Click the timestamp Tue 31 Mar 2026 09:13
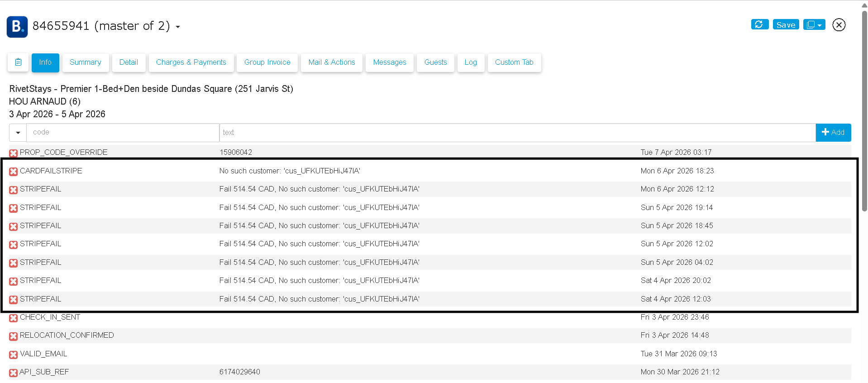The height and width of the screenshot is (383, 868). click(x=679, y=354)
